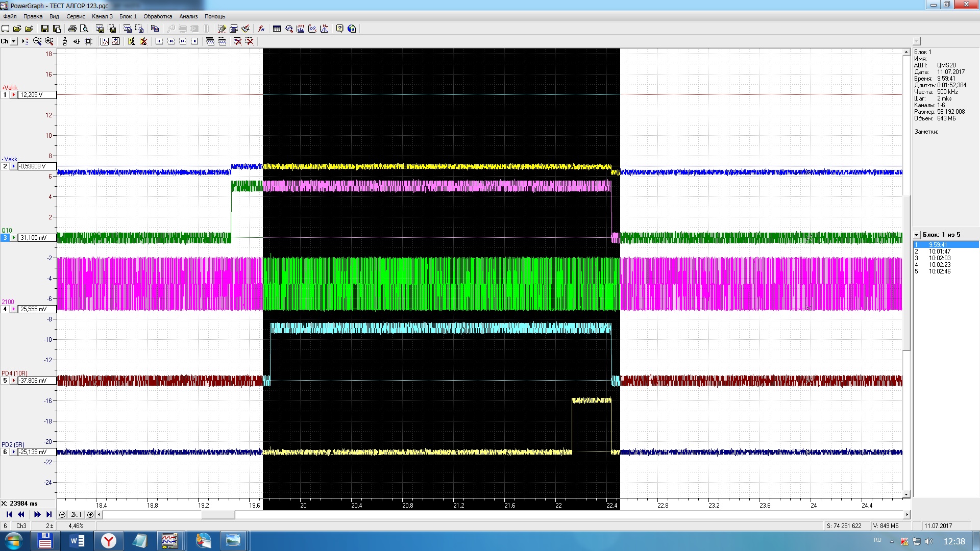Screen dimensions: 980x551
Task: Toggle channel 5 PD4 selector arrow
Action: click(14, 381)
